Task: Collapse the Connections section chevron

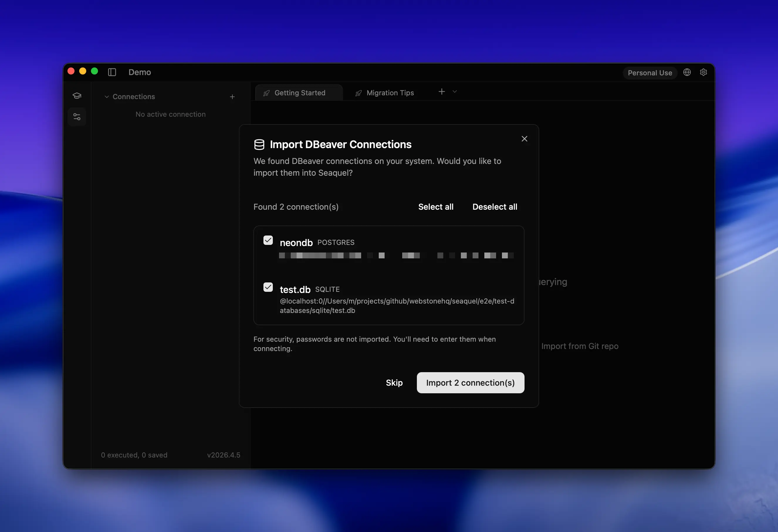Action: tap(107, 97)
